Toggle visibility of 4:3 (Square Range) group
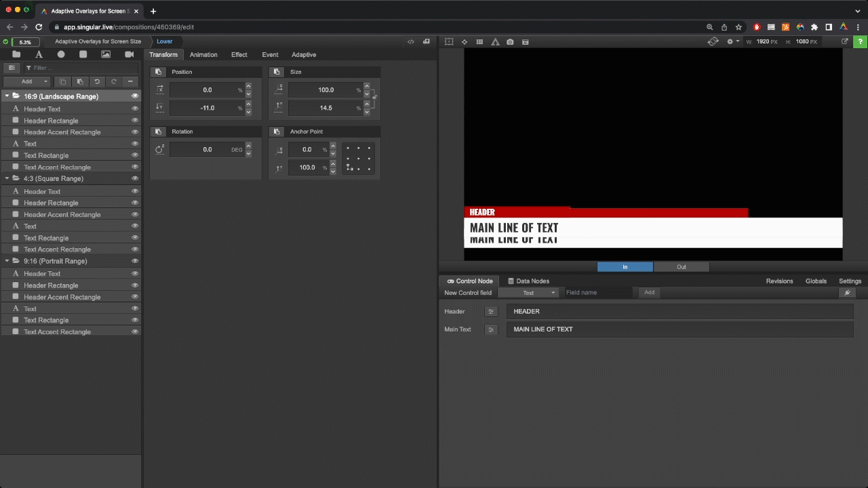868x488 pixels. (x=135, y=179)
